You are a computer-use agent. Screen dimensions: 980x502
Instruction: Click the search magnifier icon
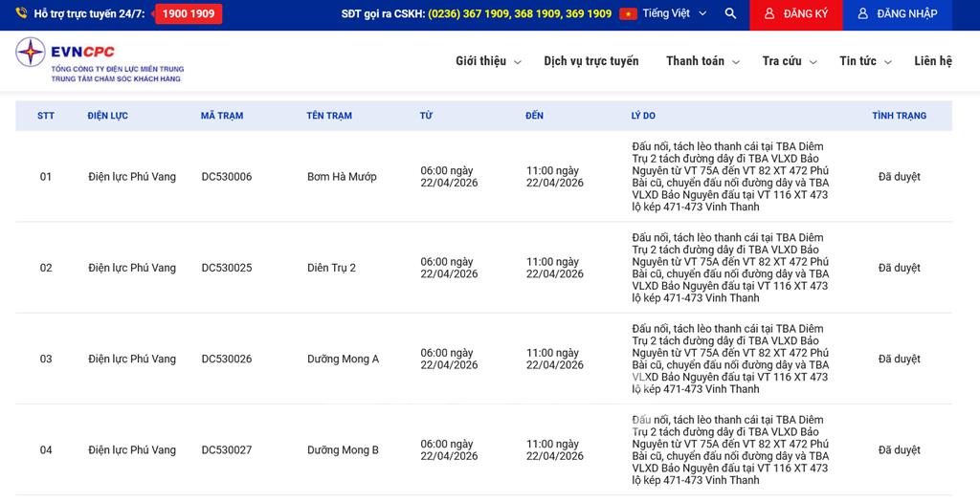point(730,14)
